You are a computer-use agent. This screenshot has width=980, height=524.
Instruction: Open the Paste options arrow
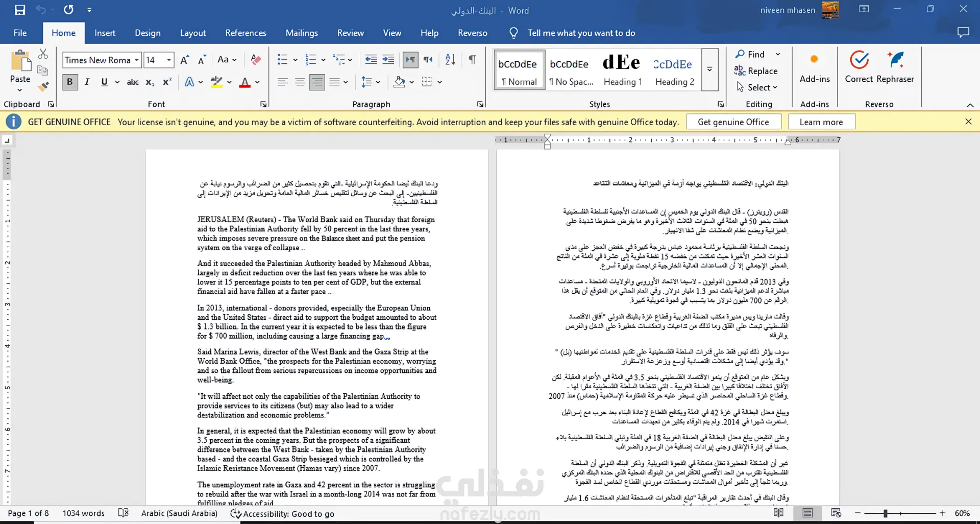pos(20,90)
